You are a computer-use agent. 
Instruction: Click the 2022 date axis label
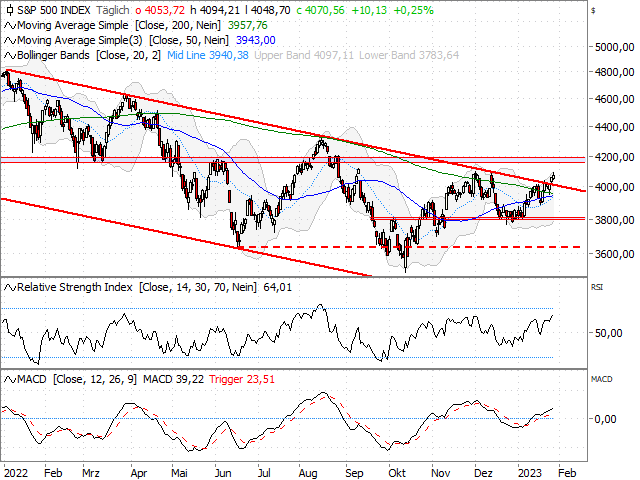16,473
